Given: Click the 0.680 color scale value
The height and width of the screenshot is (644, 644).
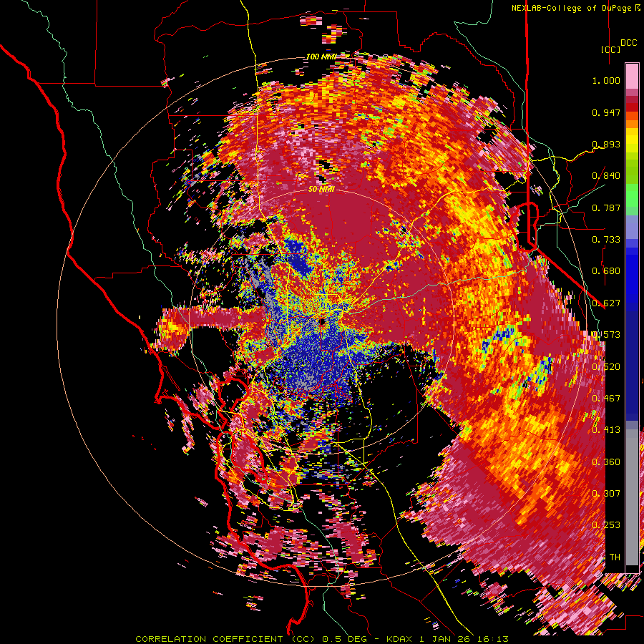Looking at the screenshot, I should pos(606,271).
